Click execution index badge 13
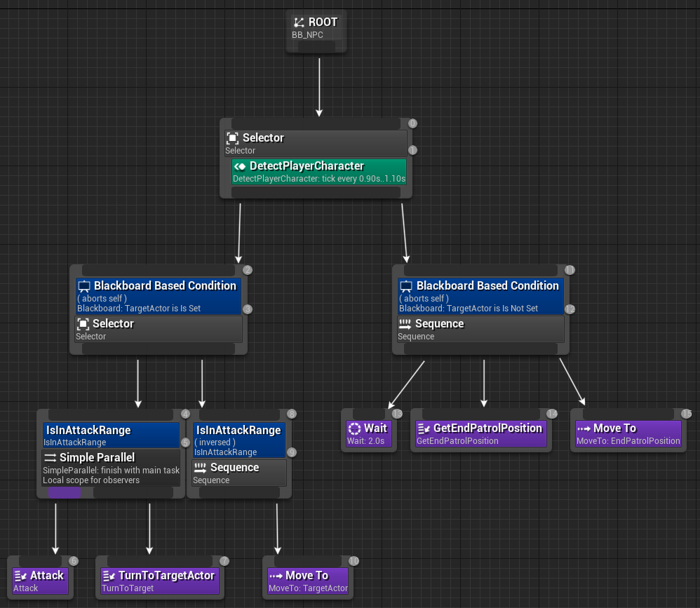This screenshot has width=700, height=608. click(397, 414)
